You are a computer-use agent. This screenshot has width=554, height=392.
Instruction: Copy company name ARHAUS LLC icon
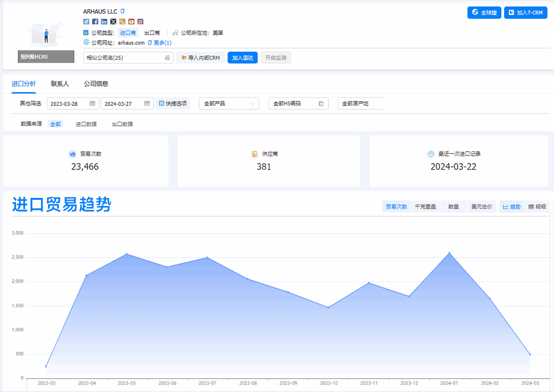pos(123,11)
